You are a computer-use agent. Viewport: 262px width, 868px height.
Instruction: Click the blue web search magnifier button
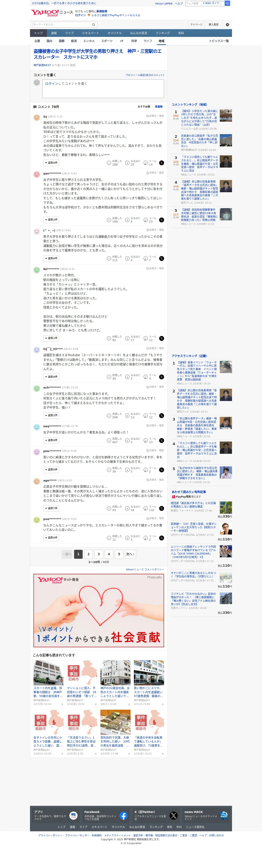227,3
